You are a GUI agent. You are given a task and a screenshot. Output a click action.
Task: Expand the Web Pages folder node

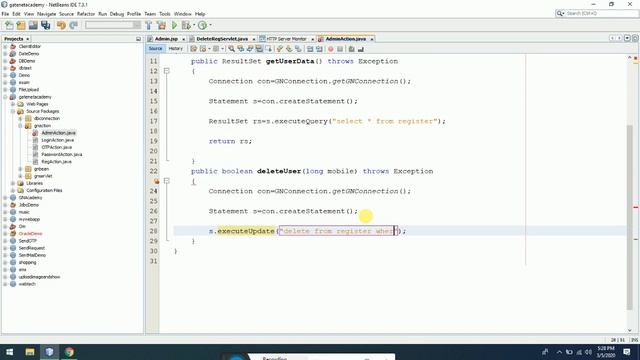[x=13, y=104]
